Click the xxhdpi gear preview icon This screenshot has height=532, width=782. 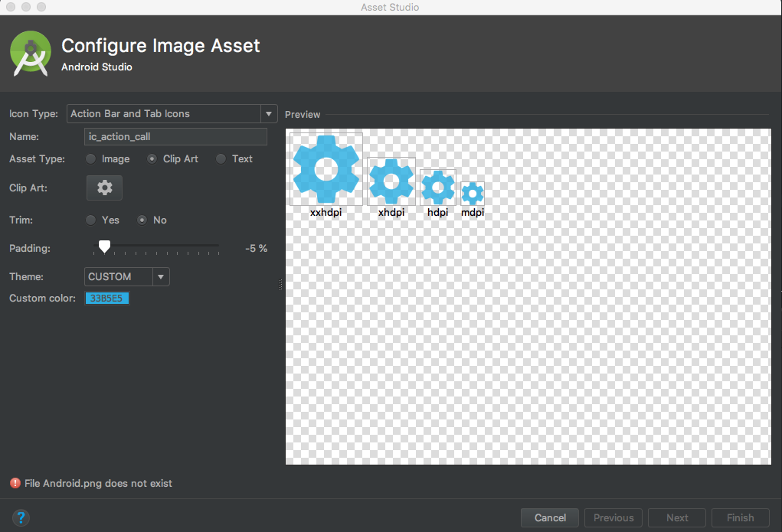pyautogui.click(x=326, y=168)
